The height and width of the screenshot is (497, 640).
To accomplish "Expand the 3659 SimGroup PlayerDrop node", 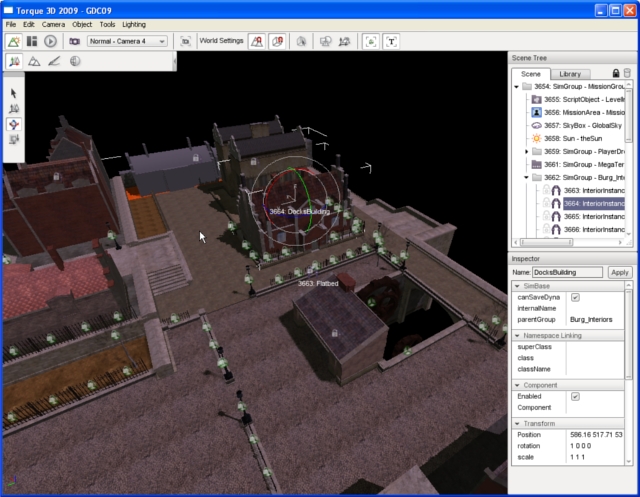I will tap(527, 151).
